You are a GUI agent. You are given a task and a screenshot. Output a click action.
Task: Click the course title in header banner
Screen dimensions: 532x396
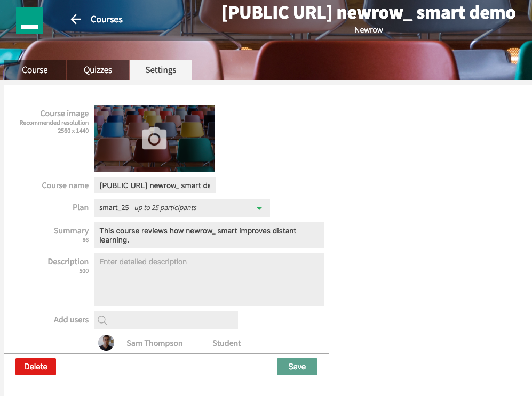pos(369,13)
